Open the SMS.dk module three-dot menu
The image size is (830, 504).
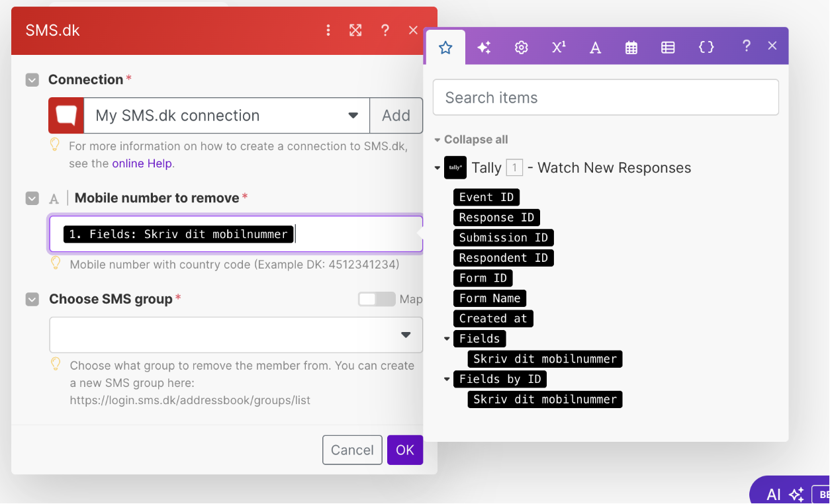(x=328, y=30)
